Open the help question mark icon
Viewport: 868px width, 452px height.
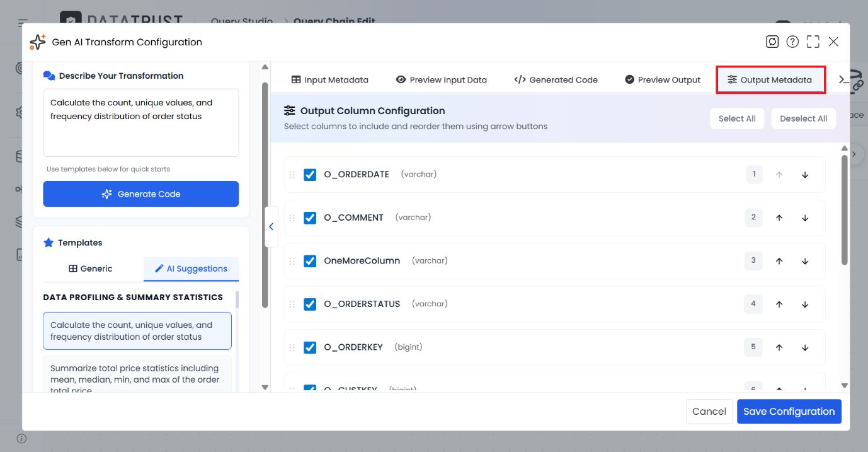point(792,42)
